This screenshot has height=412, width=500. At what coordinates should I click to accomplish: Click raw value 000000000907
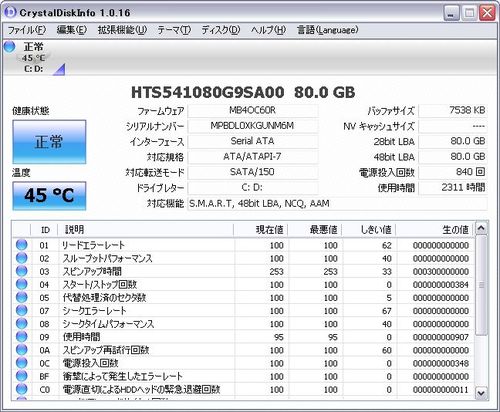pyautogui.click(x=441, y=337)
